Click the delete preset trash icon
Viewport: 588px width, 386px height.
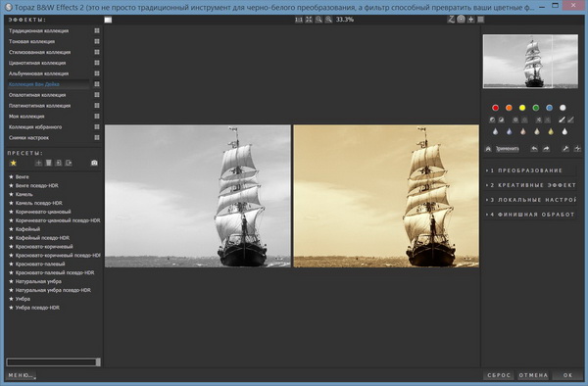point(48,163)
